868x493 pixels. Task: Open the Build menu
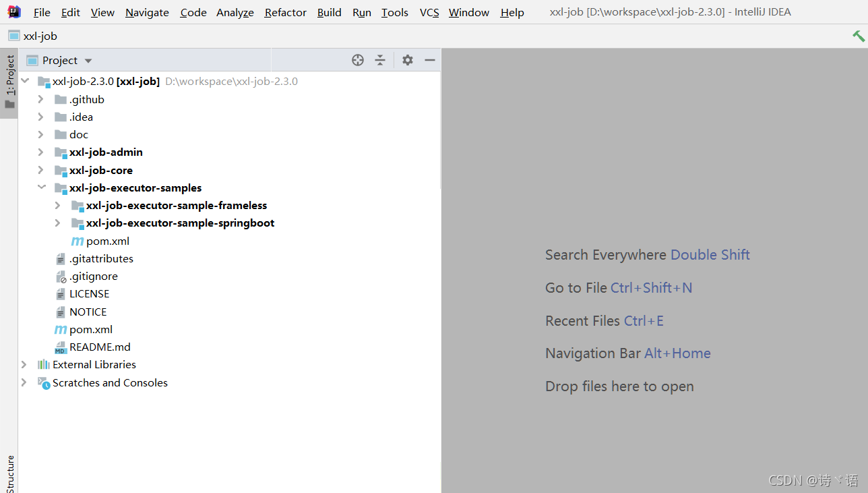click(330, 12)
